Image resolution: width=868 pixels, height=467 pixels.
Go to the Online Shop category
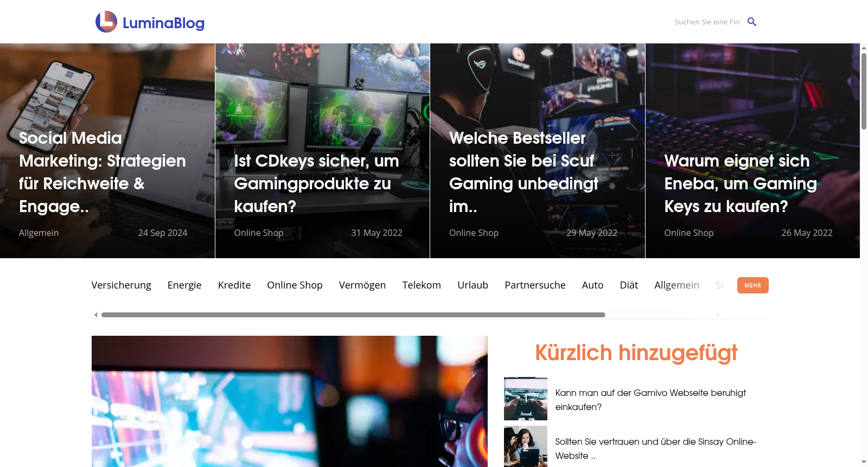[295, 285]
